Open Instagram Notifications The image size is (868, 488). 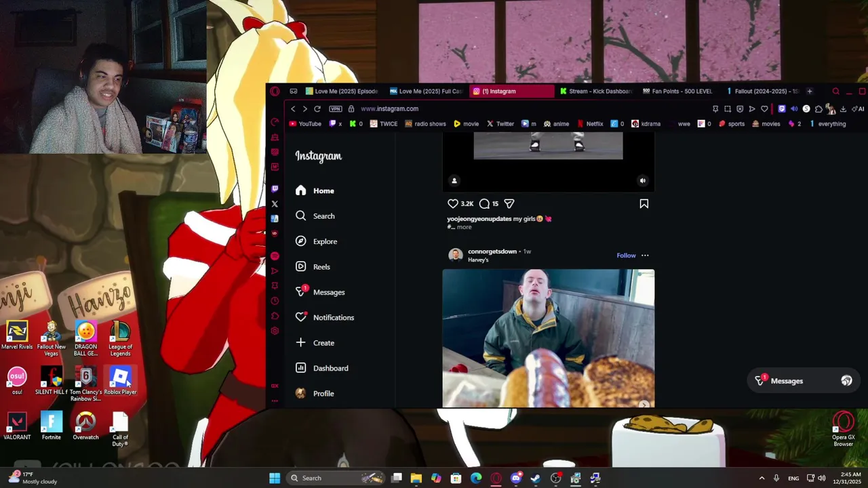pos(325,317)
